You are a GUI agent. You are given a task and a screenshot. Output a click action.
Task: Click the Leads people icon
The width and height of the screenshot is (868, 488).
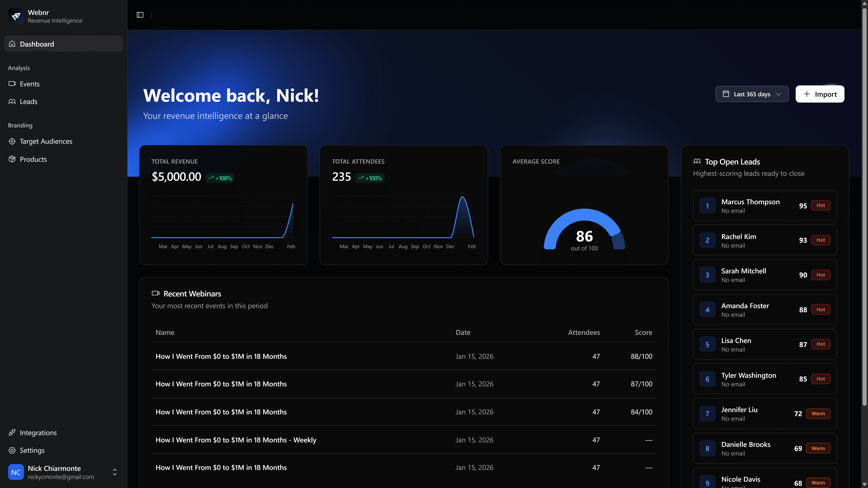click(12, 101)
